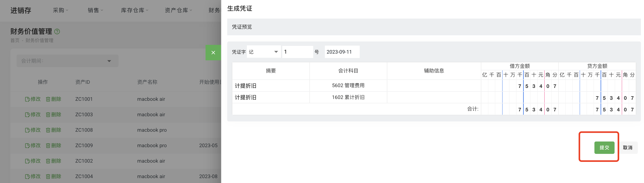Expand the 资产仓库 menu

click(178, 10)
